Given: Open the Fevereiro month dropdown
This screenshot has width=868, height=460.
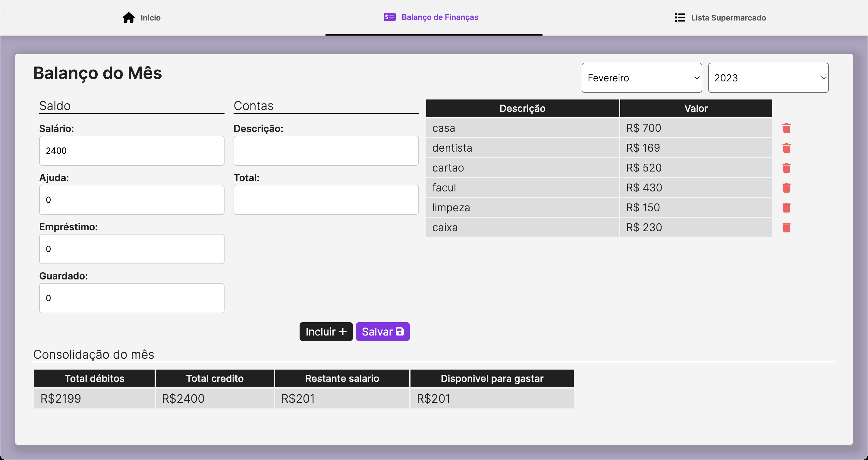Looking at the screenshot, I should [x=641, y=78].
